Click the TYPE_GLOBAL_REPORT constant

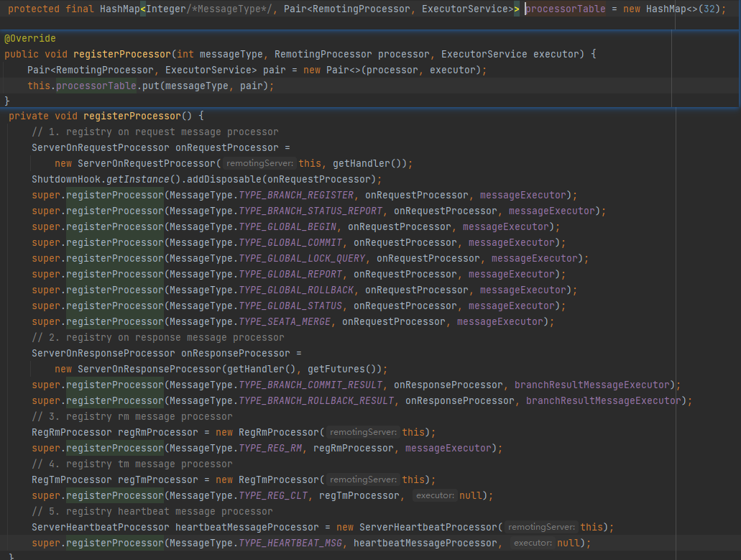290,275
